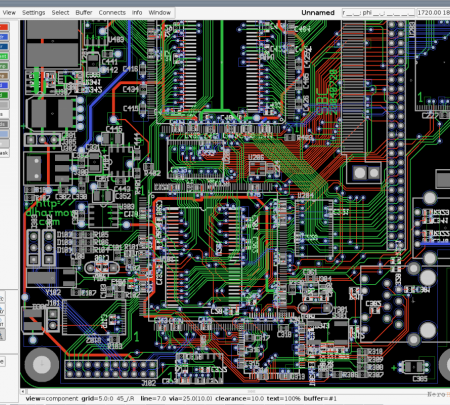
Task: Click the 1720.00 cursor position readout
Action: [433, 13]
